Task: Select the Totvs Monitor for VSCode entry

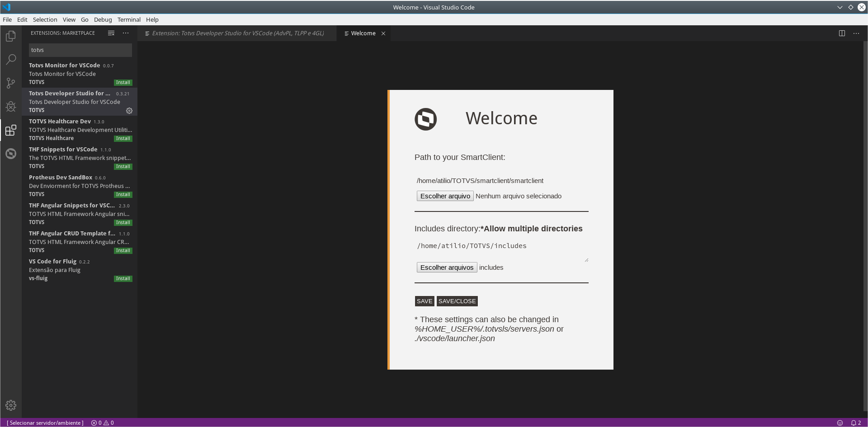Action: pyautogui.click(x=80, y=74)
